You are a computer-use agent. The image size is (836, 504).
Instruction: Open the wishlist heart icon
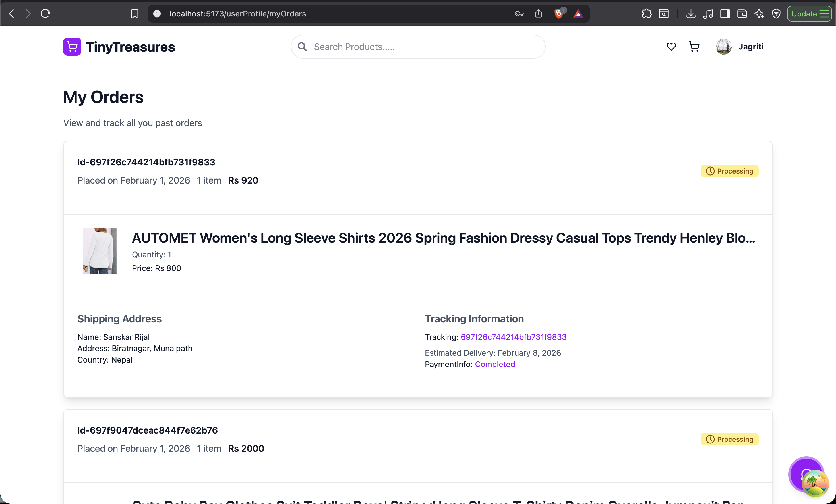[x=671, y=46]
